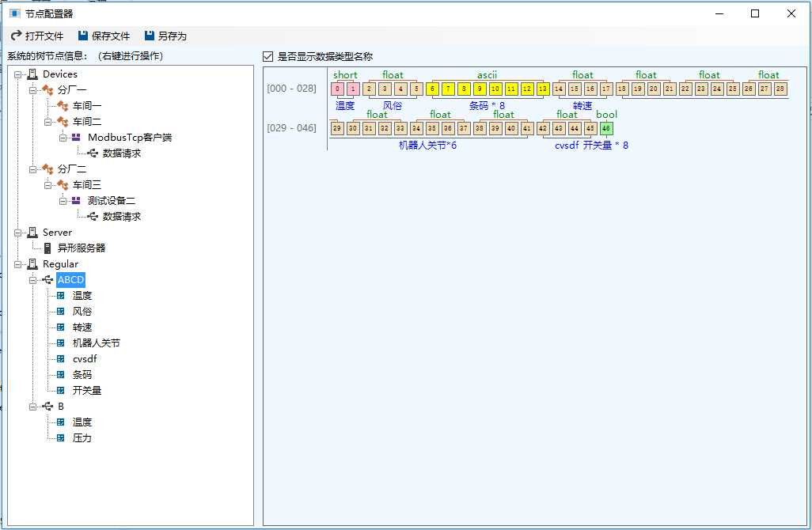Click the ascii type label
Image resolution: width=812 pixels, height=530 pixels.
488,75
